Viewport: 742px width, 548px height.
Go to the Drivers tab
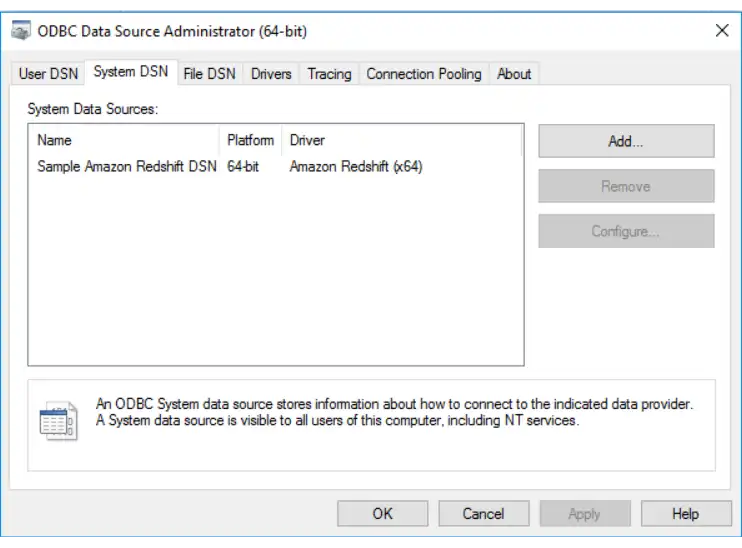pyautogui.click(x=271, y=74)
